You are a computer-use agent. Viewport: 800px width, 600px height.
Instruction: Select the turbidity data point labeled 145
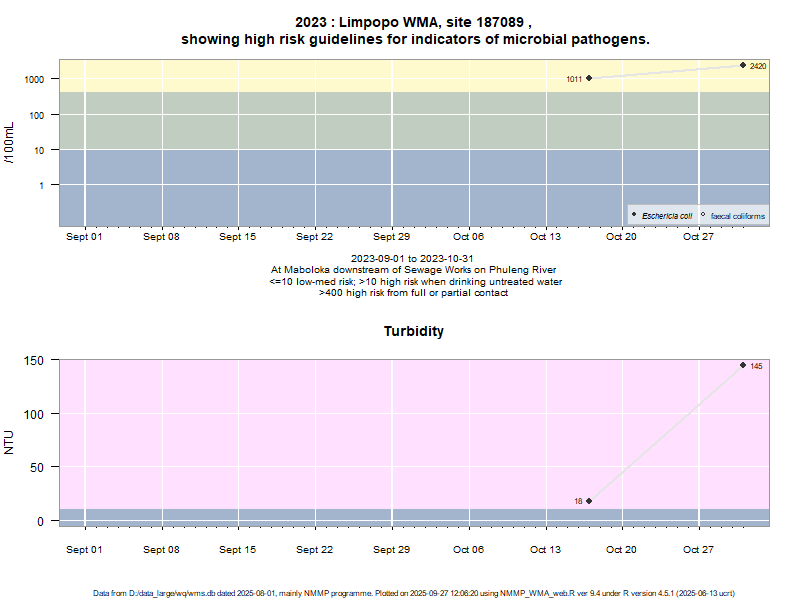(743, 365)
